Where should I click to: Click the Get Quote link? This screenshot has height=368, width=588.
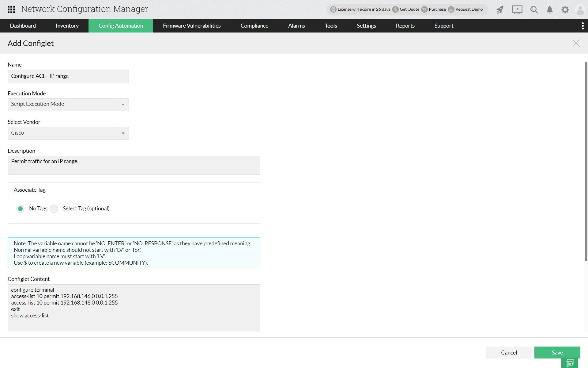click(x=409, y=10)
